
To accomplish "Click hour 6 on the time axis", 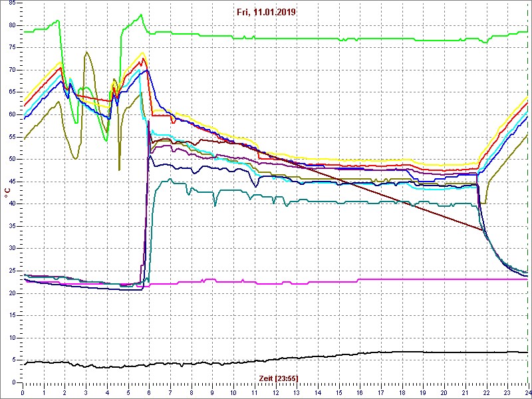I will coord(149,392).
